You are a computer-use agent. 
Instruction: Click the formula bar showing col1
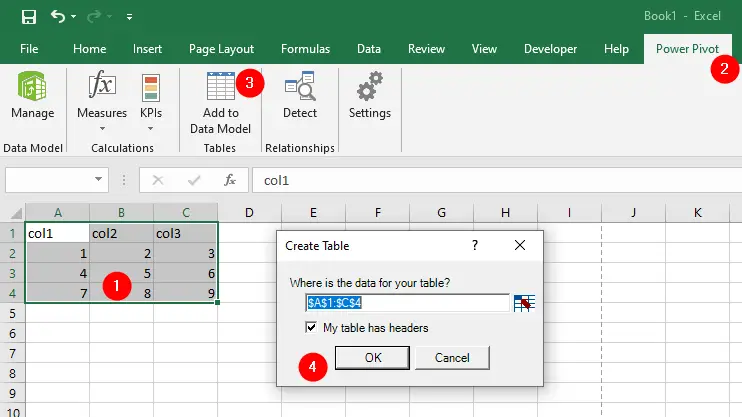[x=497, y=180]
